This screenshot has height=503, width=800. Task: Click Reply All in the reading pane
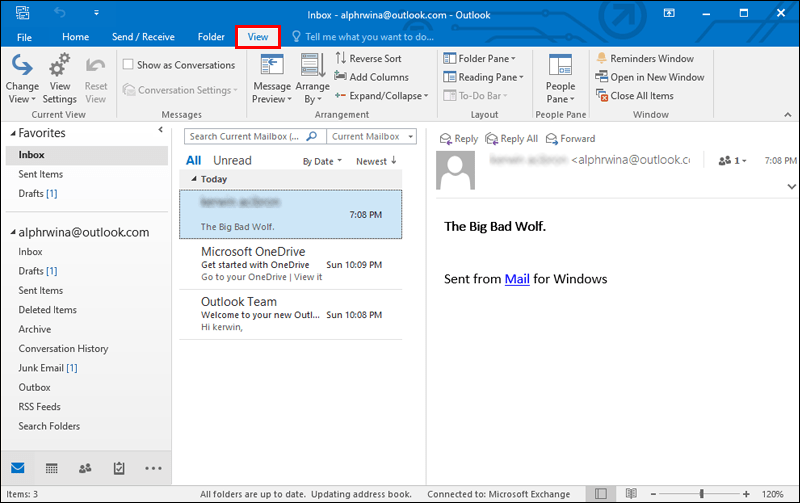[511, 139]
